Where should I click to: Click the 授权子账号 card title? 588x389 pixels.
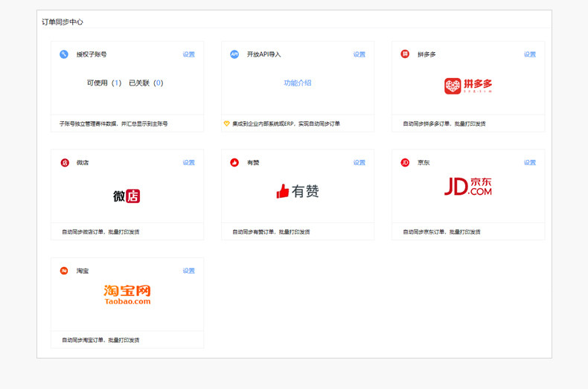point(92,54)
